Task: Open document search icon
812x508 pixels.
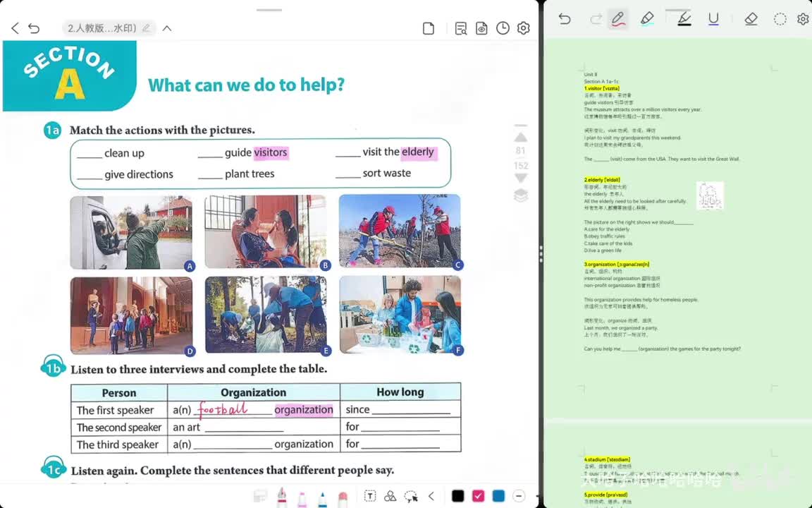Action: [x=460, y=28]
